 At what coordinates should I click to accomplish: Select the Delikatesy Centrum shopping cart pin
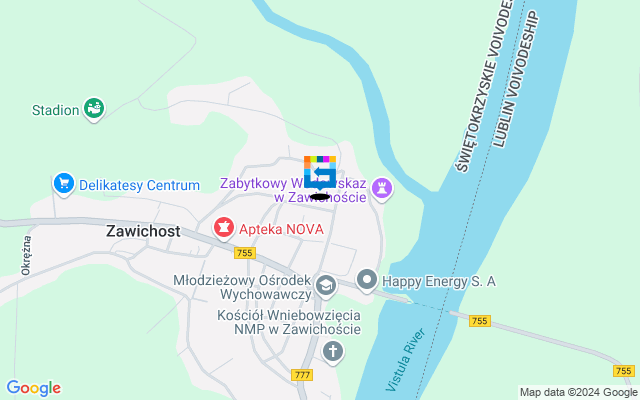point(64,184)
